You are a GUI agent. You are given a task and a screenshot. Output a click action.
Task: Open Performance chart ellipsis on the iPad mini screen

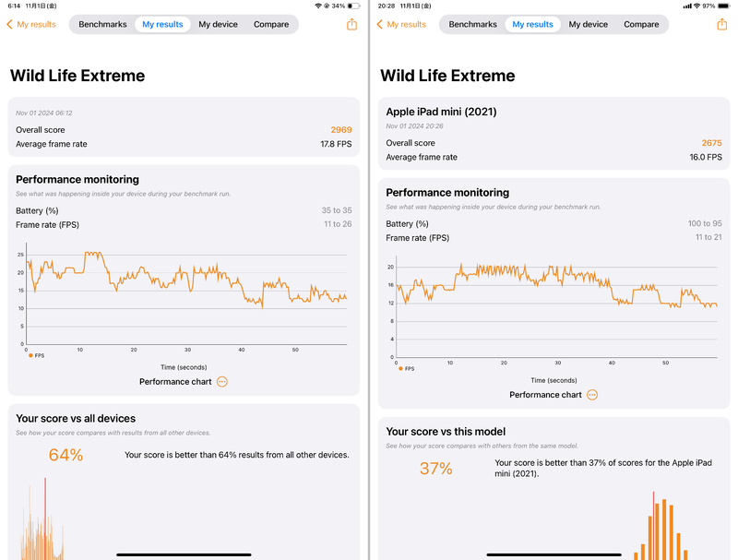pos(592,395)
